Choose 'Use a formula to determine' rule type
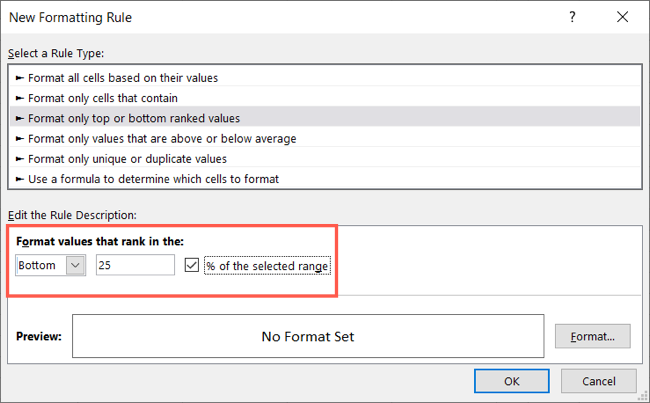650x403 pixels. tap(152, 179)
